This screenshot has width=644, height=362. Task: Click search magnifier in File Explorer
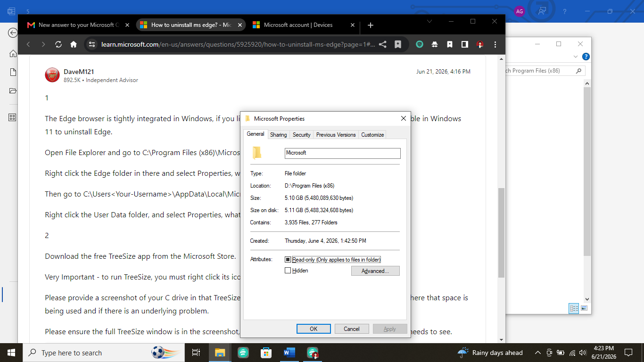coord(578,71)
